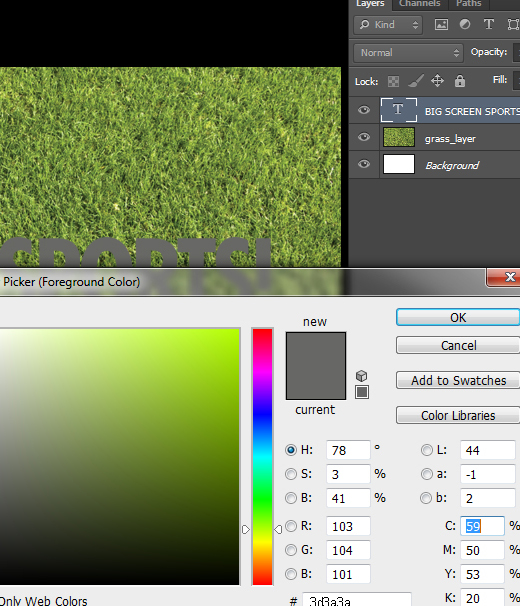Select the R red radio button

[x=291, y=526]
